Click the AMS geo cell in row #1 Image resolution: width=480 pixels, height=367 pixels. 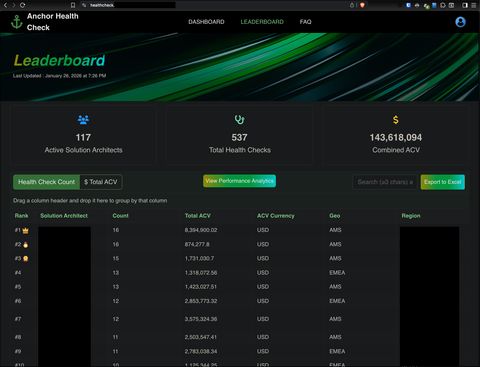click(x=335, y=230)
